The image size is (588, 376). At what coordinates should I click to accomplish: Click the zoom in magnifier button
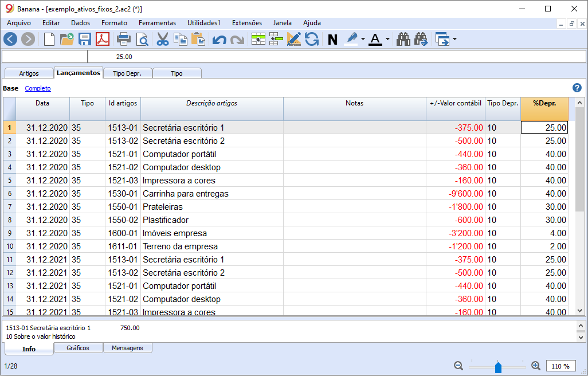pos(536,366)
